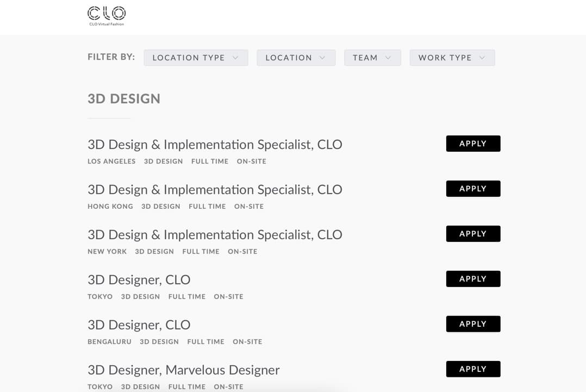Apply for the New York 3D Design Specialist role

point(472,234)
